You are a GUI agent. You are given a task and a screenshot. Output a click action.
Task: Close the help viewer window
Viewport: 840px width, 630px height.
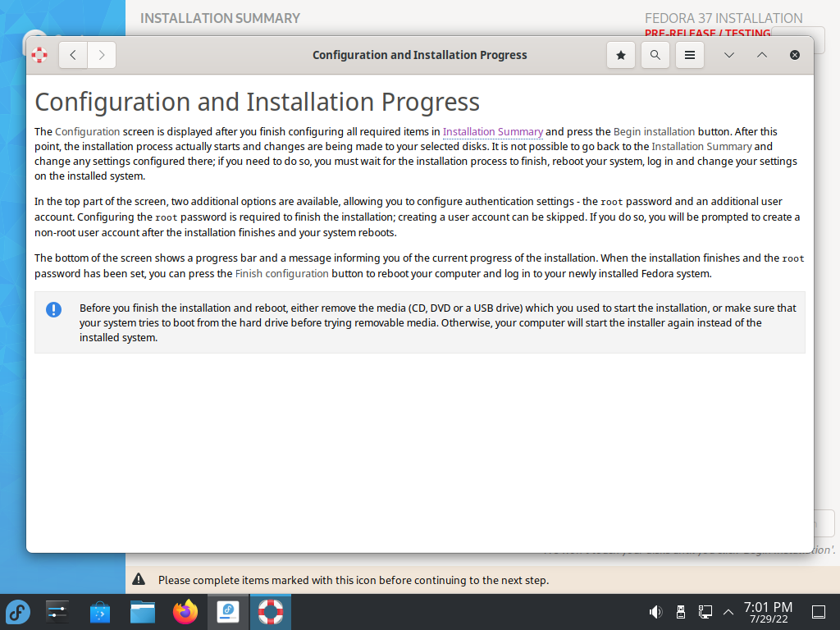[x=795, y=55]
